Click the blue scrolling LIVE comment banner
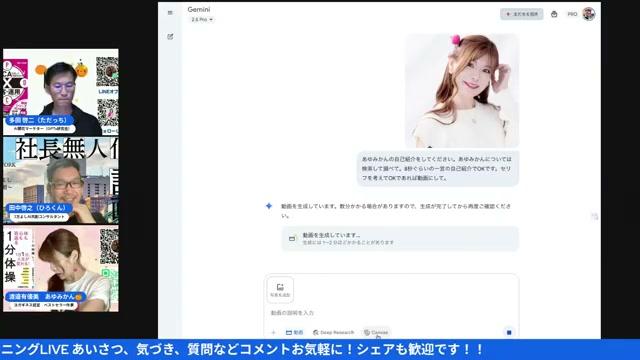Viewport: 640px width, 360px height. pyautogui.click(x=320, y=349)
